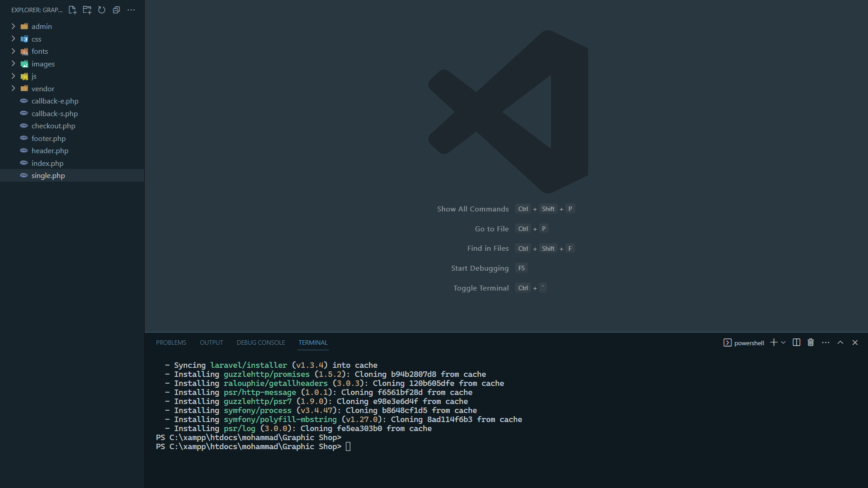
Task: Click symfony/polyfill-mbstring text in terminal
Action: pyautogui.click(x=280, y=419)
